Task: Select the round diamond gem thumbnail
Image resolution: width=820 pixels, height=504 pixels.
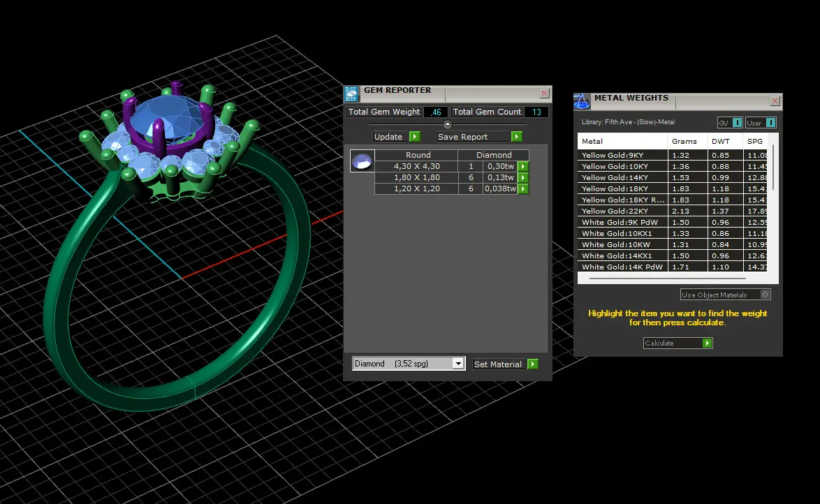Action: [362, 161]
